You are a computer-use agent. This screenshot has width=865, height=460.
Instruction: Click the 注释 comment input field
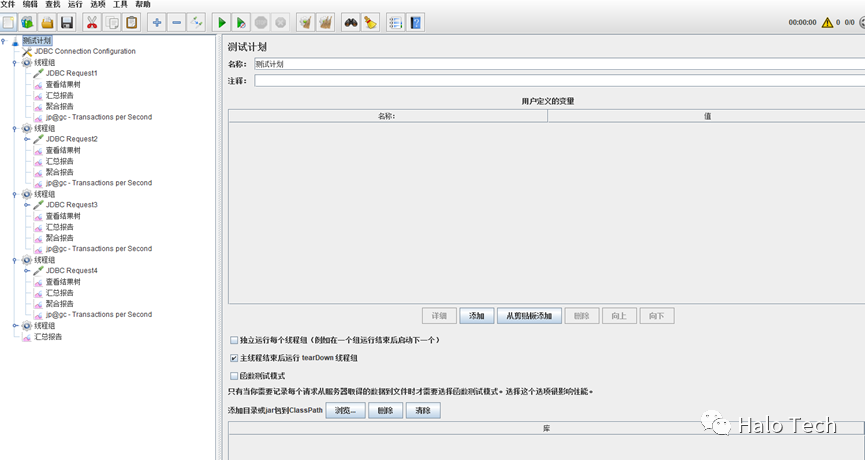(559, 81)
